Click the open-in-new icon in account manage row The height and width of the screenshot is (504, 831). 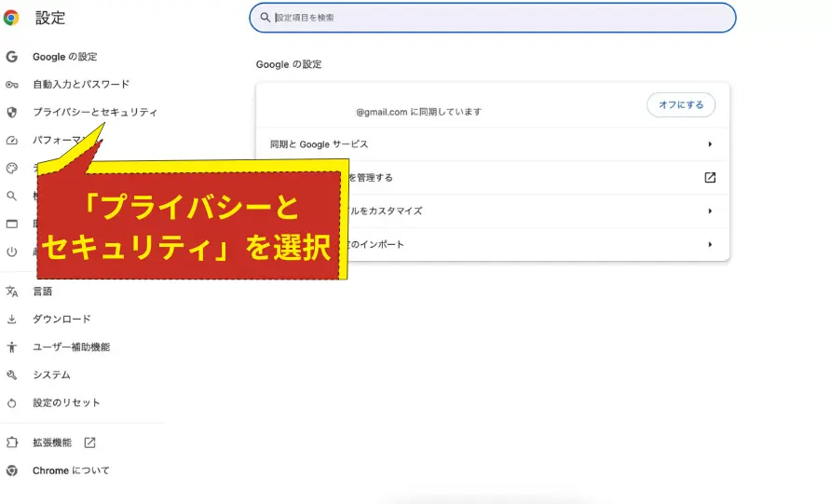tap(710, 178)
